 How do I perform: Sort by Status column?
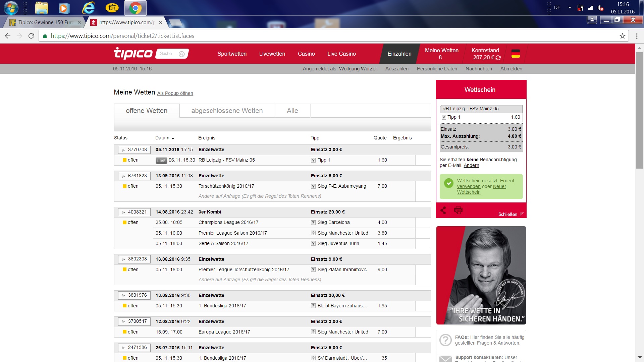tap(120, 138)
